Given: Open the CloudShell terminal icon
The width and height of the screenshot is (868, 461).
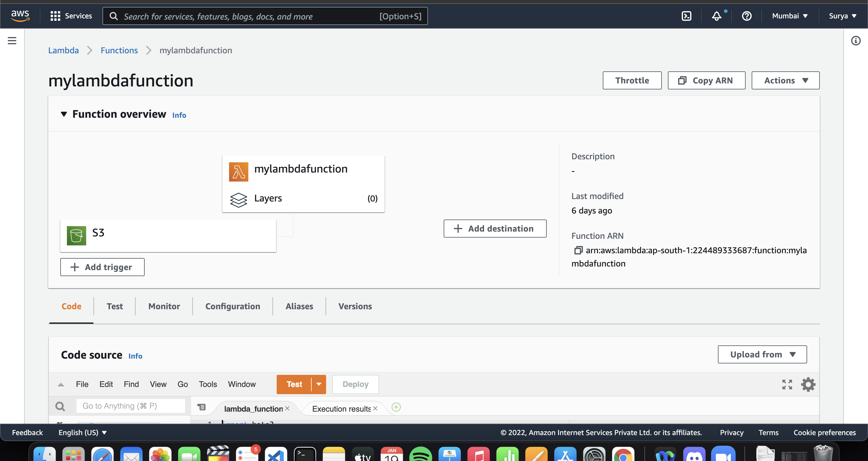Looking at the screenshot, I should point(686,15).
